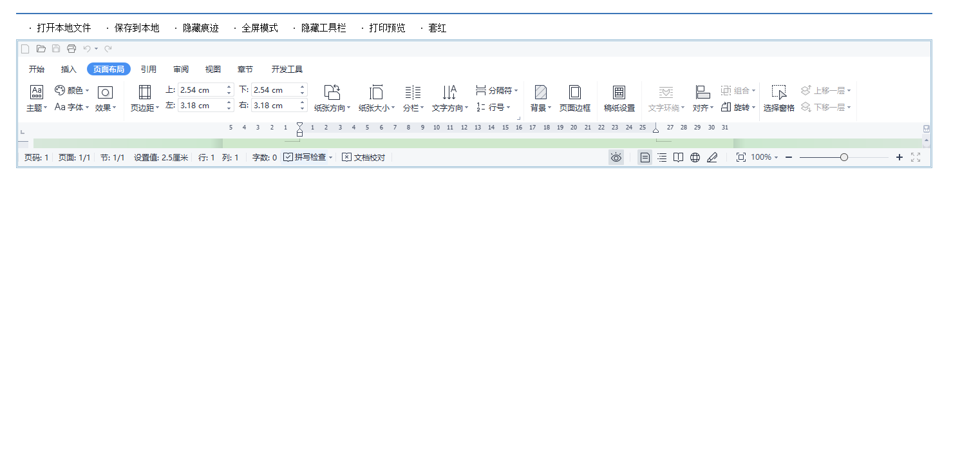切换到插入选项卡
The image size is (980, 469).
tap(68, 69)
